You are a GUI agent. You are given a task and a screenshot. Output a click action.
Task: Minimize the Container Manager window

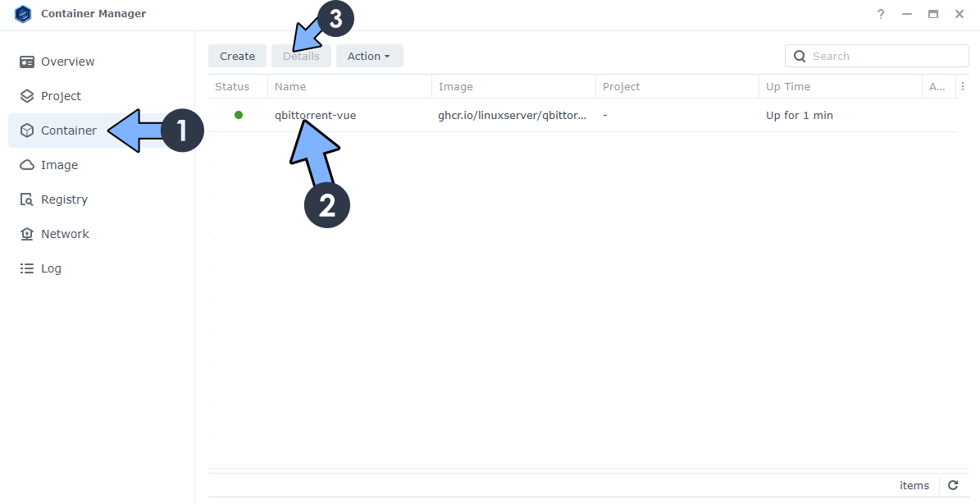pos(907,14)
